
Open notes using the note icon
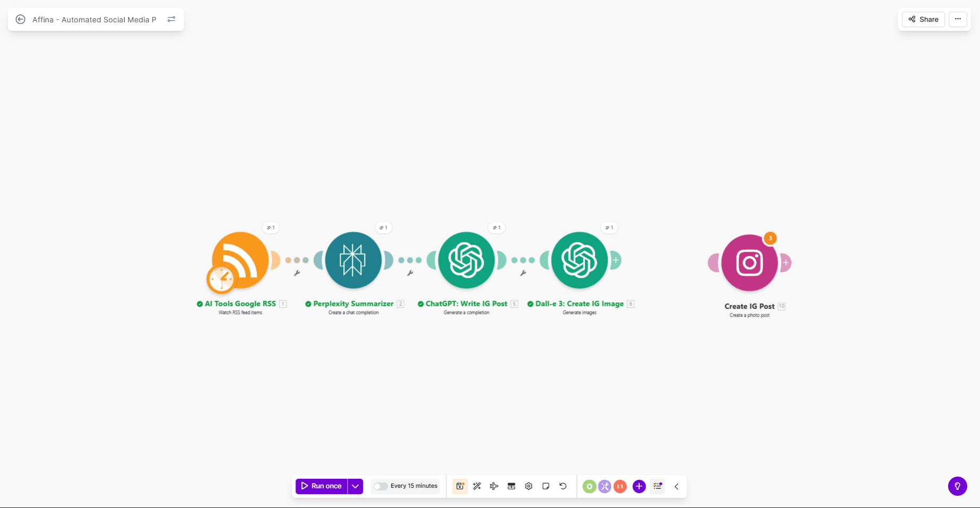coord(546,486)
